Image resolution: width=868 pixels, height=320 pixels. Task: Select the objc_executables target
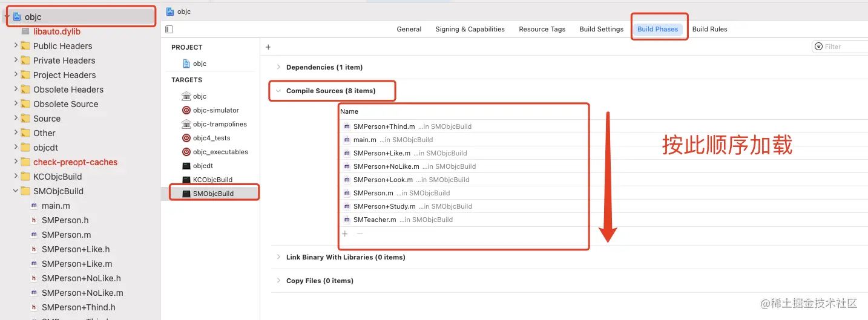(220, 152)
